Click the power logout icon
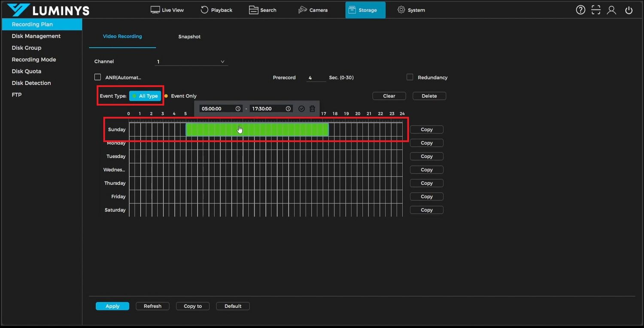 (x=629, y=10)
